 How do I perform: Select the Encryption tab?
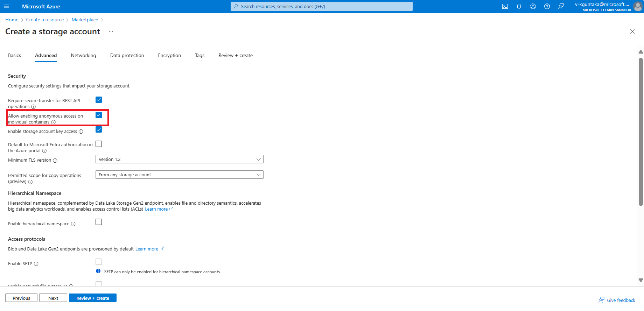169,55
